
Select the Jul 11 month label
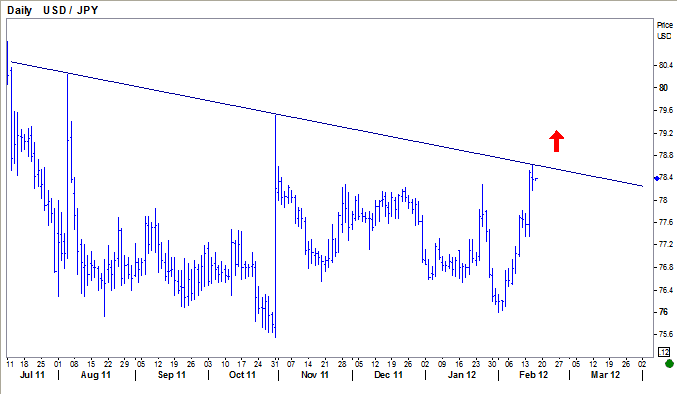point(32,374)
